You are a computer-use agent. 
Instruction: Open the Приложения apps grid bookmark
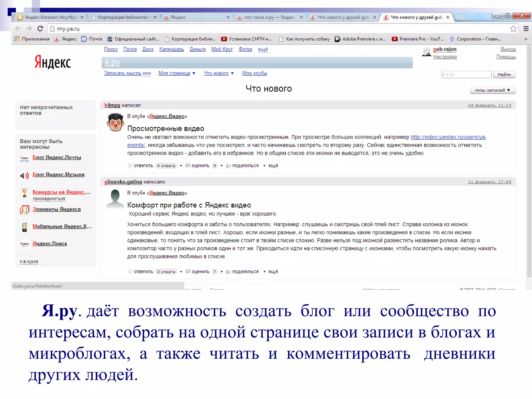[32, 39]
